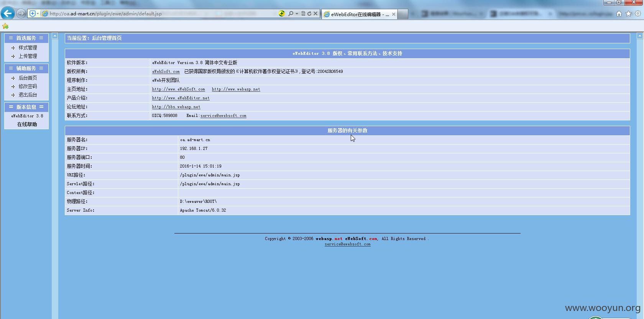The height and width of the screenshot is (319, 644).
Task: Click the green plus add-on icon
Action: click(282, 13)
